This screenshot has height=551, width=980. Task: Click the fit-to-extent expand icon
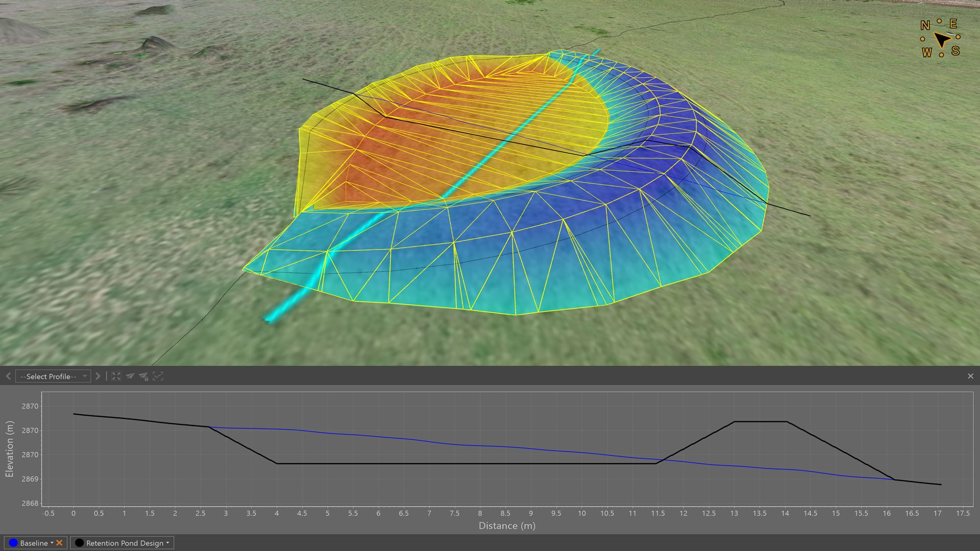pos(116,376)
